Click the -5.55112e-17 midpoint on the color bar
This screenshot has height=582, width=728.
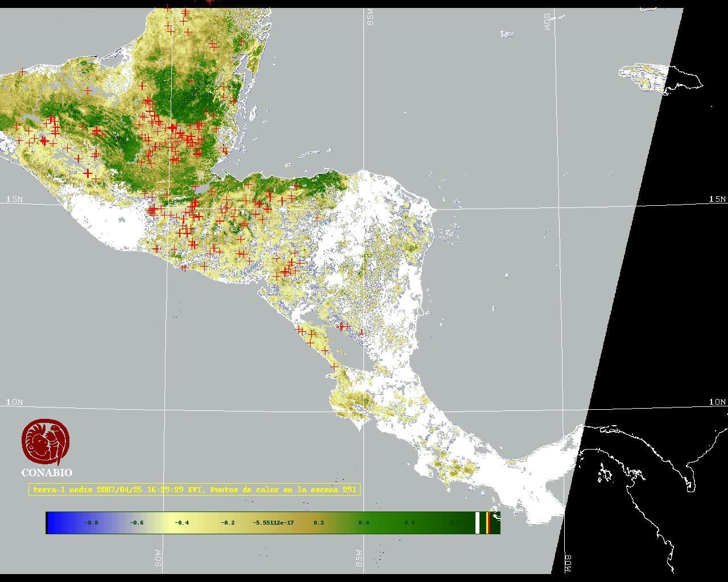pyautogui.click(x=273, y=523)
